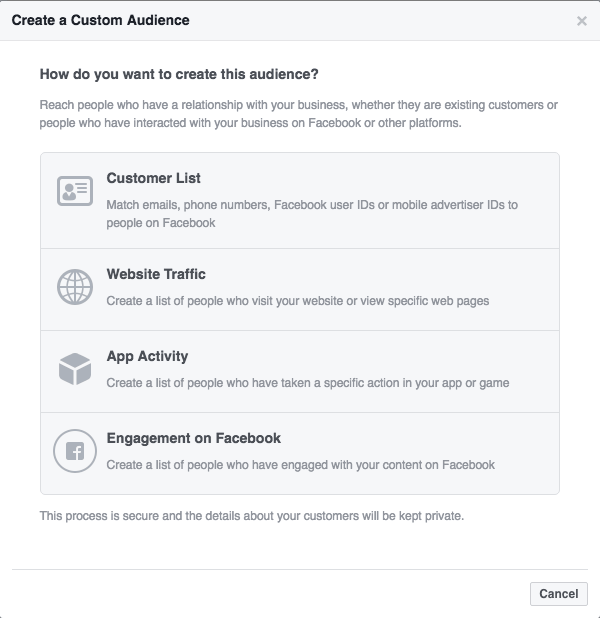Pick the App Activity title
This screenshot has height=618, width=600.
pos(147,356)
